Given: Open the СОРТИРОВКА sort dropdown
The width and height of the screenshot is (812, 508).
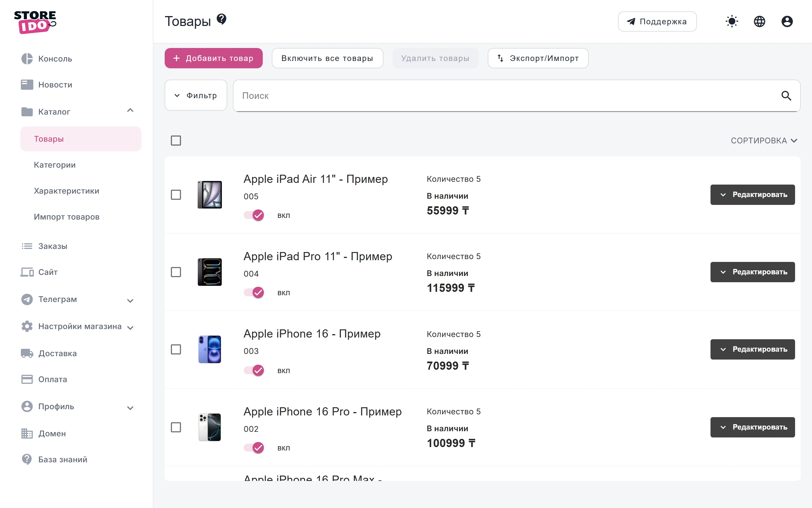Looking at the screenshot, I should click(x=764, y=141).
